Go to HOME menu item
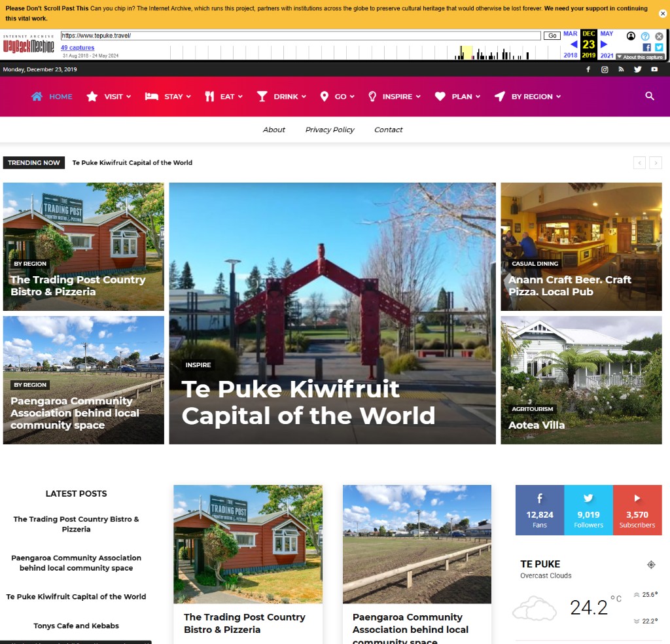 click(x=61, y=97)
